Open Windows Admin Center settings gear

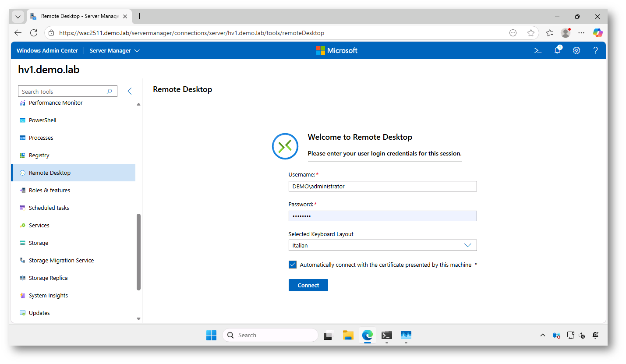coord(576,50)
